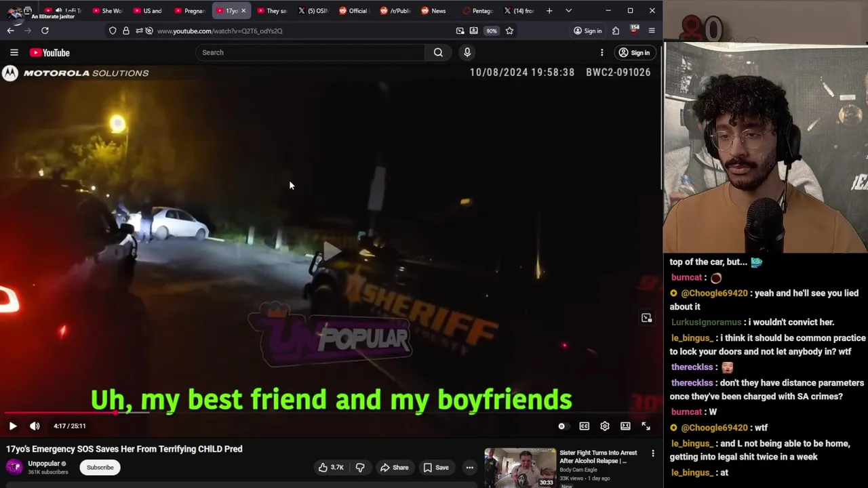
Task: Switch to the /r/Publi... Reddit tab
Action: coord(395,11)
